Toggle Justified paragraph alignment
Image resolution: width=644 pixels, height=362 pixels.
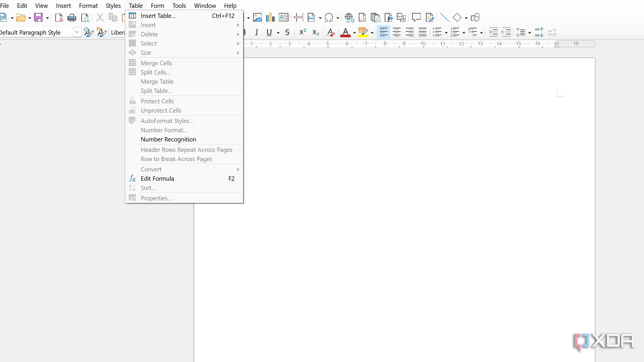coord(423,32)
